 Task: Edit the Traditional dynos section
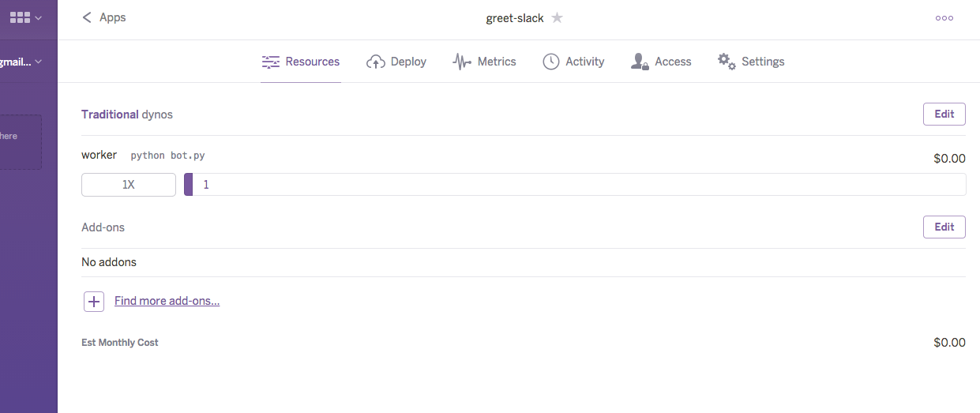tap(944, 114)
